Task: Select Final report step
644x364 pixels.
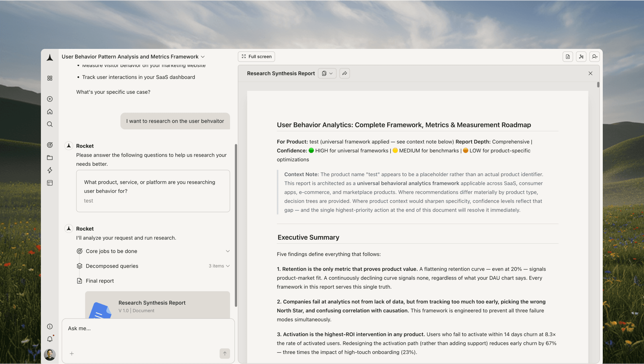Action: [100, 281]
